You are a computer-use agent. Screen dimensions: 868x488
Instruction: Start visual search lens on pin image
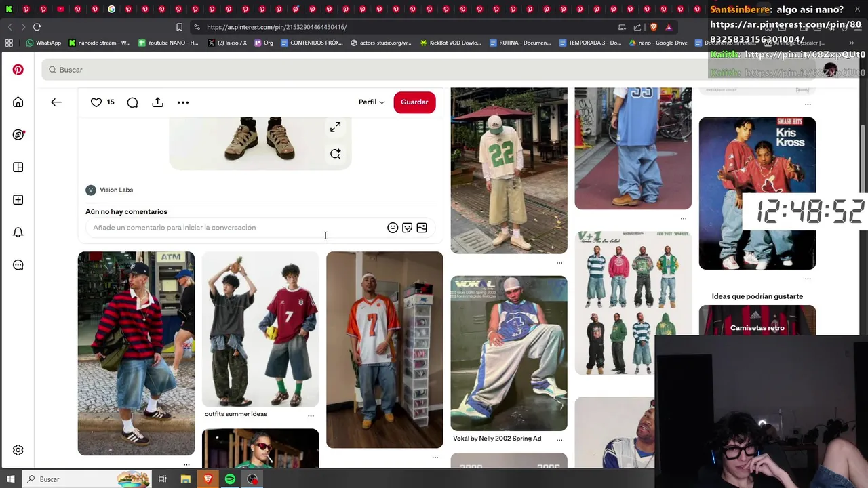pos(335,154)
